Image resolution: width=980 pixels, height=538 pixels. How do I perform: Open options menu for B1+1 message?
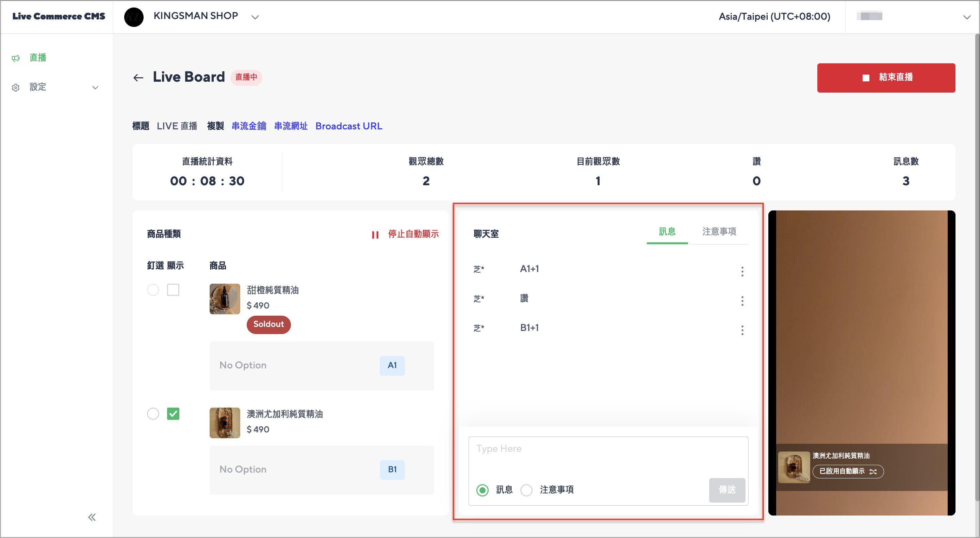point(742,330)
